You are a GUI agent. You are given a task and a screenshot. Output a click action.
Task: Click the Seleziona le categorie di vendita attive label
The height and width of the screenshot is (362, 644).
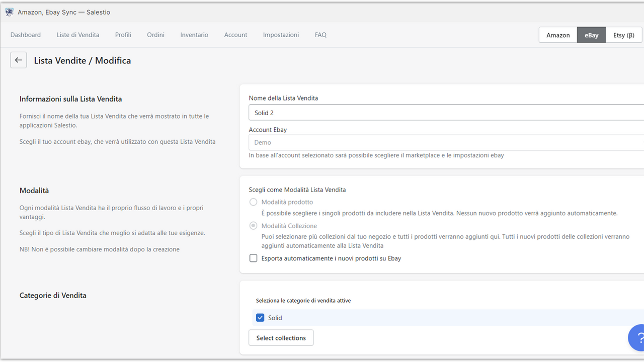pyautogui.click(x=303, y=301)
